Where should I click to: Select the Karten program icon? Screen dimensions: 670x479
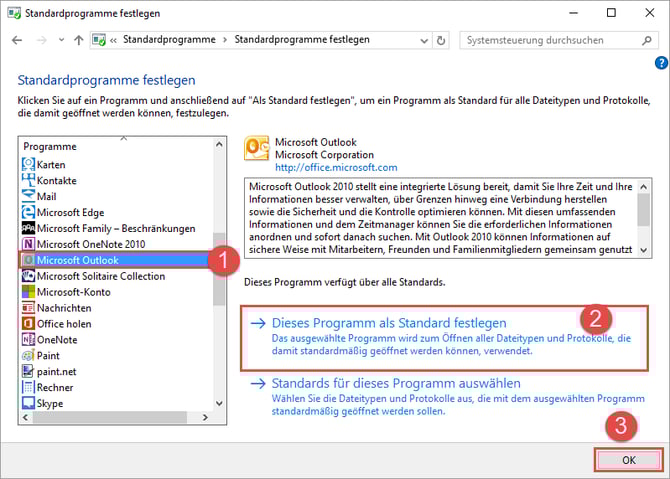coord(29,164)
